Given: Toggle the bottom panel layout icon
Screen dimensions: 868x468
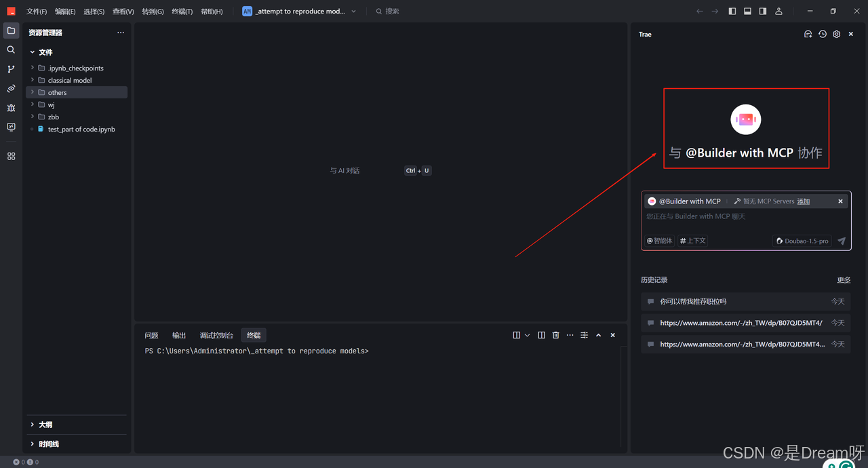Looking at the screenshot, I should [x=747, y=11].
